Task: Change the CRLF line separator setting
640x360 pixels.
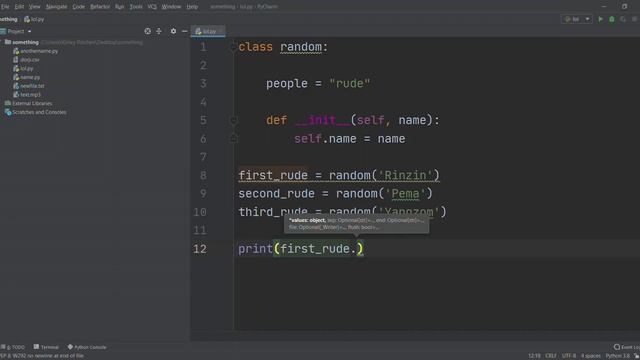Action: 551,356
